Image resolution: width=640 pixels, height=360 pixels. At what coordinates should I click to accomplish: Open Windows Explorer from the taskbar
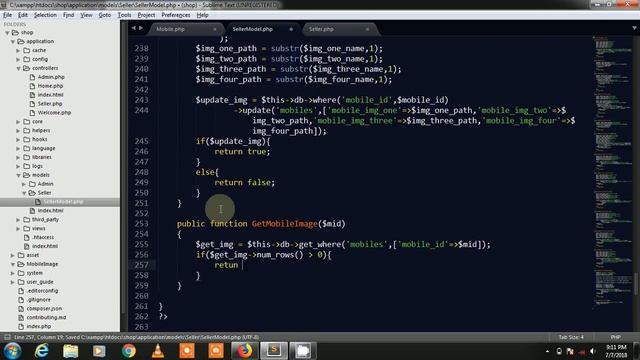70,351
